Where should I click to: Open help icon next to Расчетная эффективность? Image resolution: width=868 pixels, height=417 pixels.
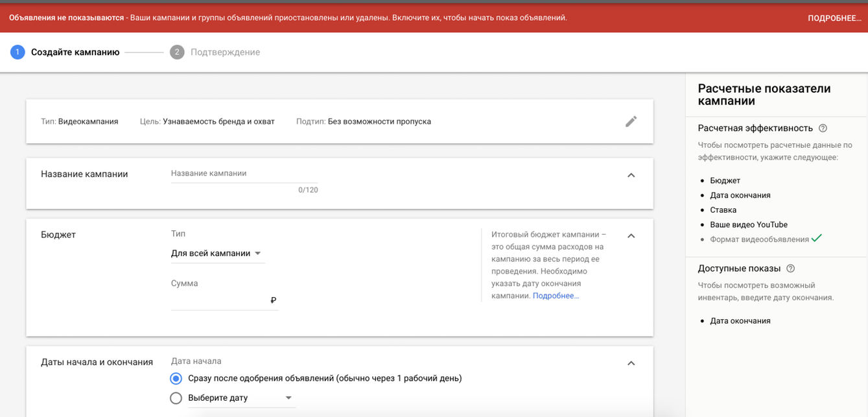click(823, 128)
